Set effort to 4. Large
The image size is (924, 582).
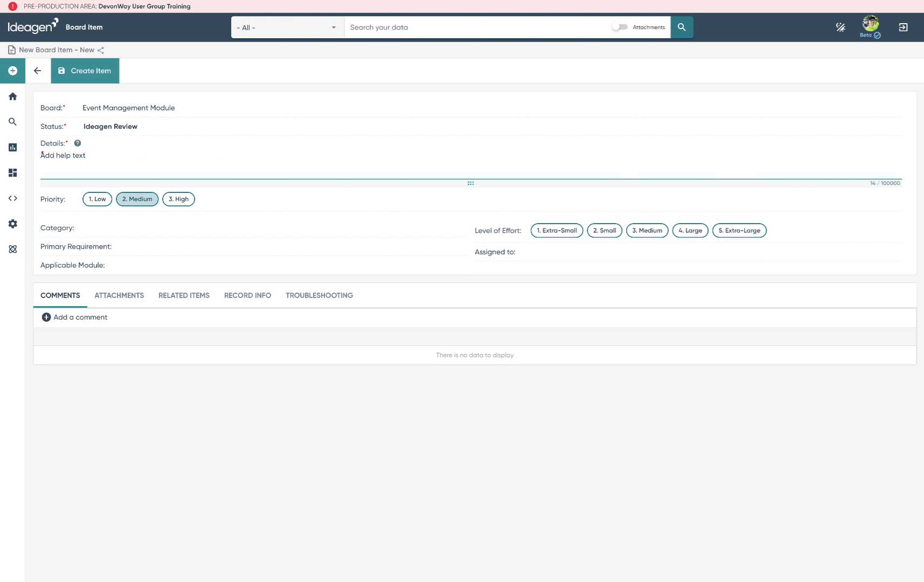coord(690,231)
